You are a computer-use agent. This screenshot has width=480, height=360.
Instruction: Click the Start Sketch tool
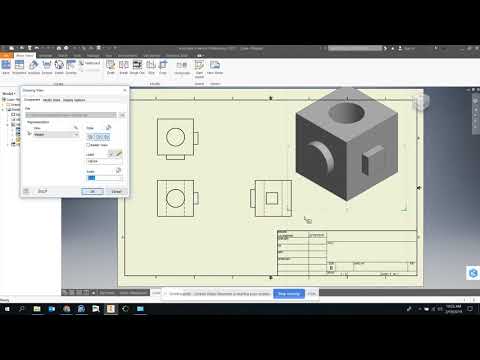click(199, 68)
